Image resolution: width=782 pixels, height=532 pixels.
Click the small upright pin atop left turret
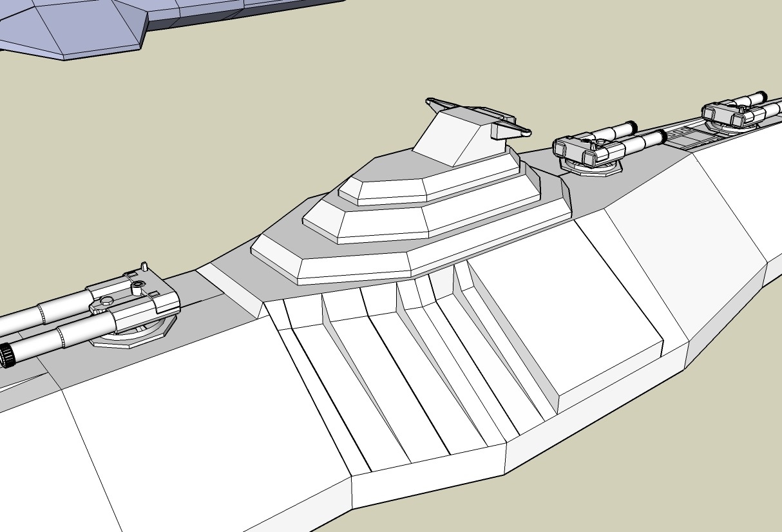145,266
